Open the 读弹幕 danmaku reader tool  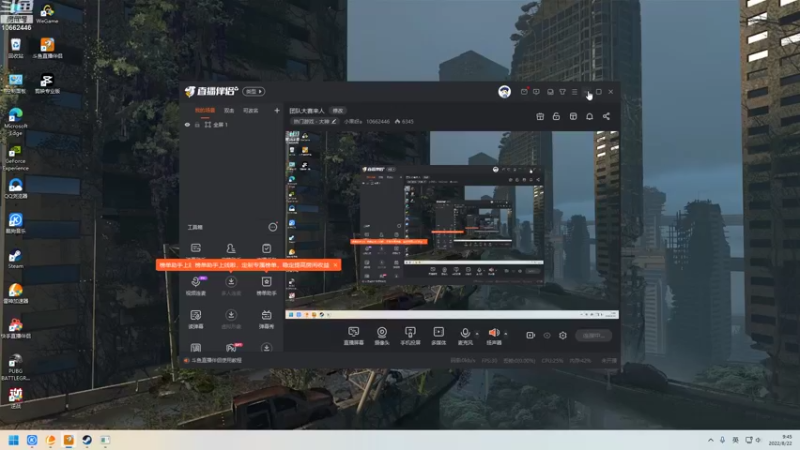pos(196,319)
